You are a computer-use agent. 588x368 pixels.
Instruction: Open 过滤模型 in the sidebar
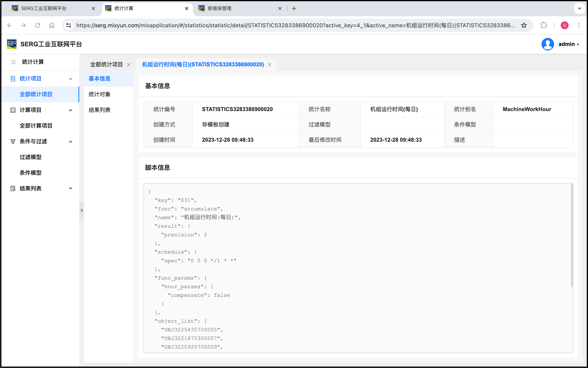[30, 157]
